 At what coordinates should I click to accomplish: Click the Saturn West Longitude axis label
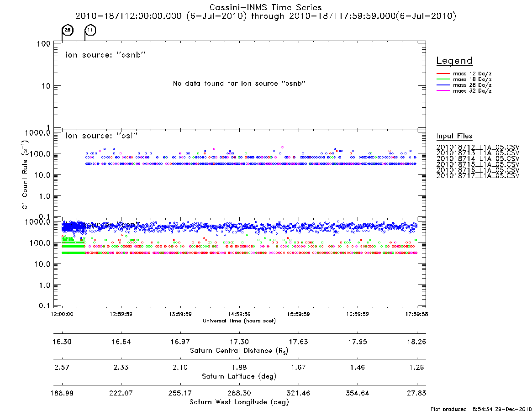pyautogui.click(x=239, y=402)
